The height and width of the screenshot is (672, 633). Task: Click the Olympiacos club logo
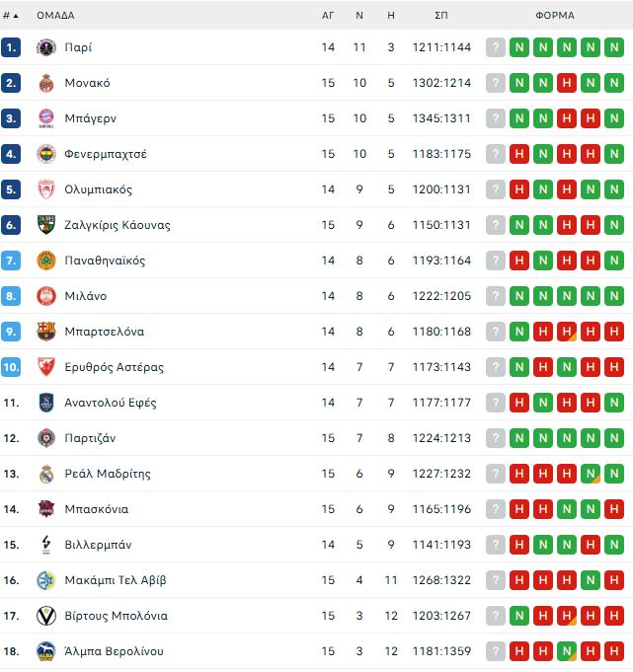46,189
